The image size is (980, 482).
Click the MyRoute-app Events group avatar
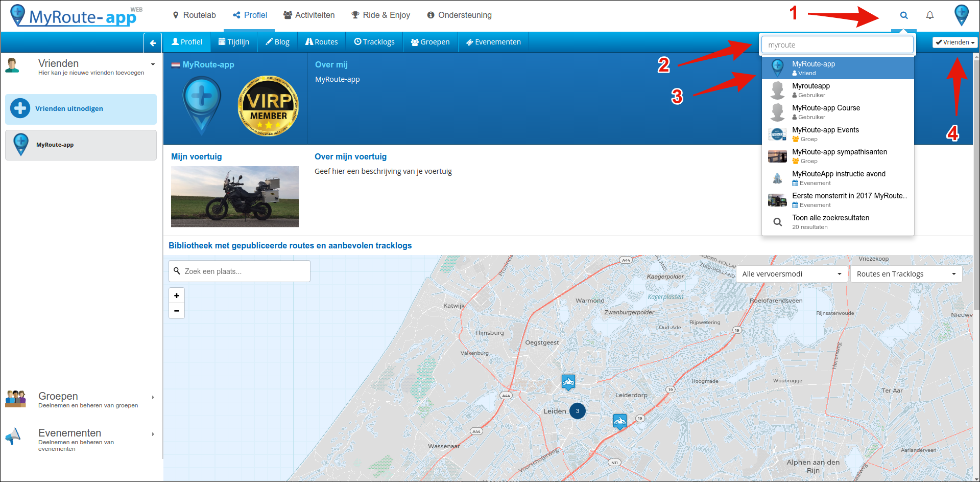click(x=777, y=134)
